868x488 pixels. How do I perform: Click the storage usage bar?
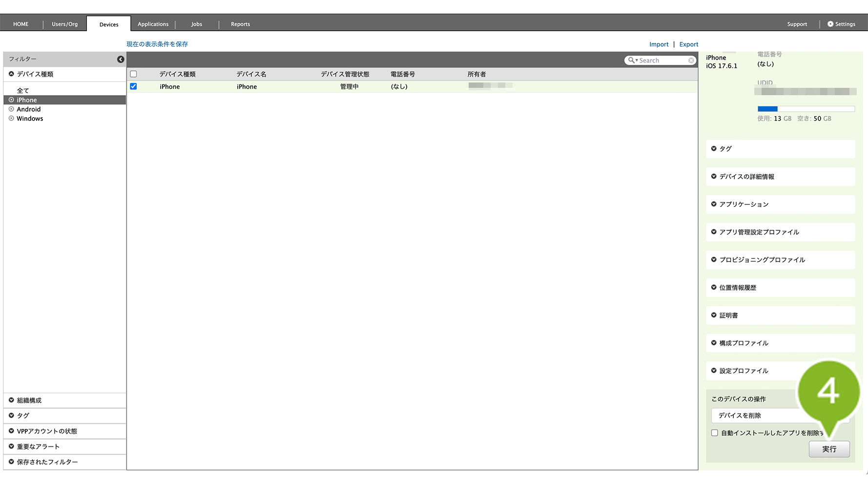point(806,109)
